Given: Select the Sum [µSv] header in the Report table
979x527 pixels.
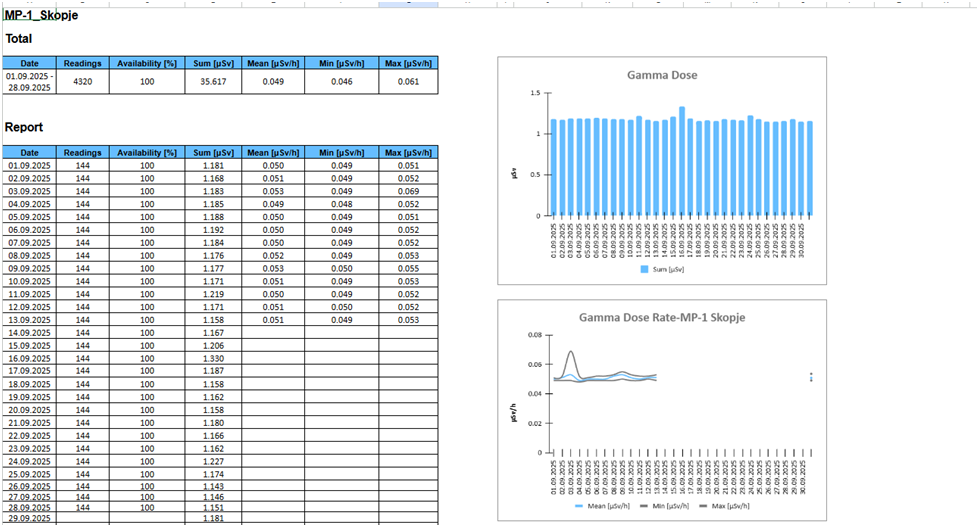Looking at the screenshot, I should pos(214,152).
